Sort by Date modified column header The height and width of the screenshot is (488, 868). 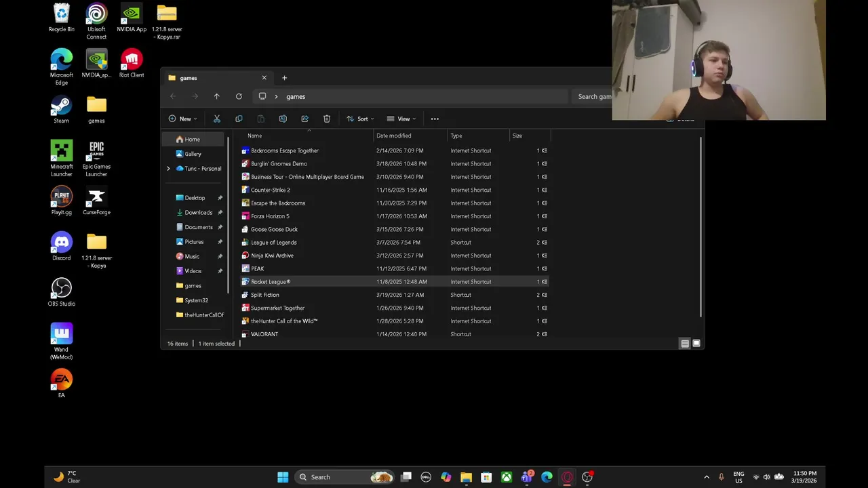coord(410,136)
